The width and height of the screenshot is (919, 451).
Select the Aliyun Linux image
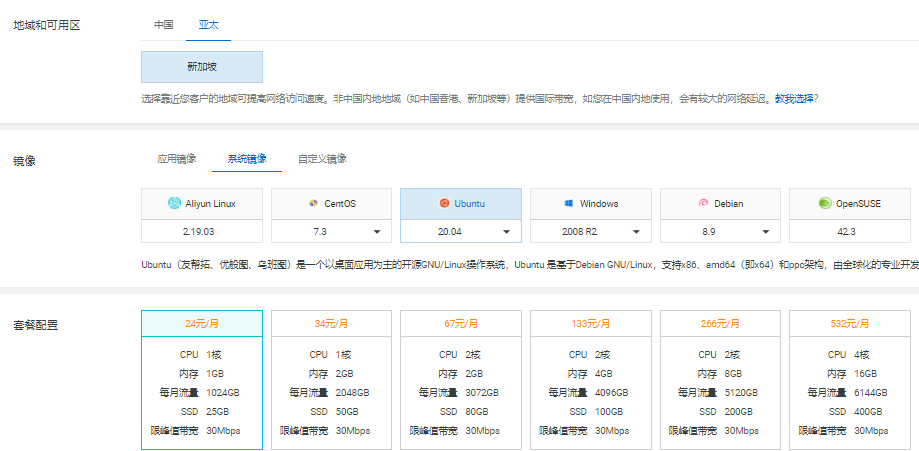[x=202, y=204]
